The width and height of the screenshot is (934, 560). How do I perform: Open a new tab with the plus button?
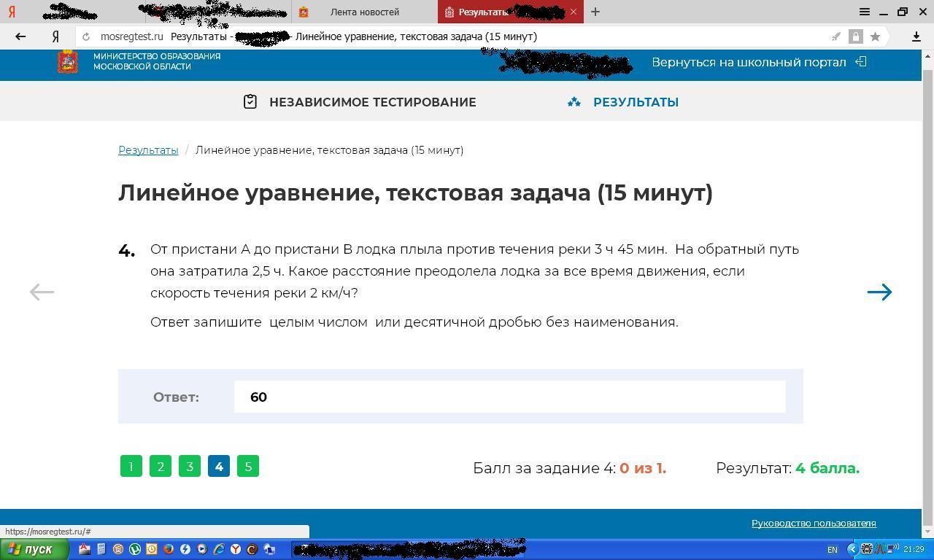595,12
